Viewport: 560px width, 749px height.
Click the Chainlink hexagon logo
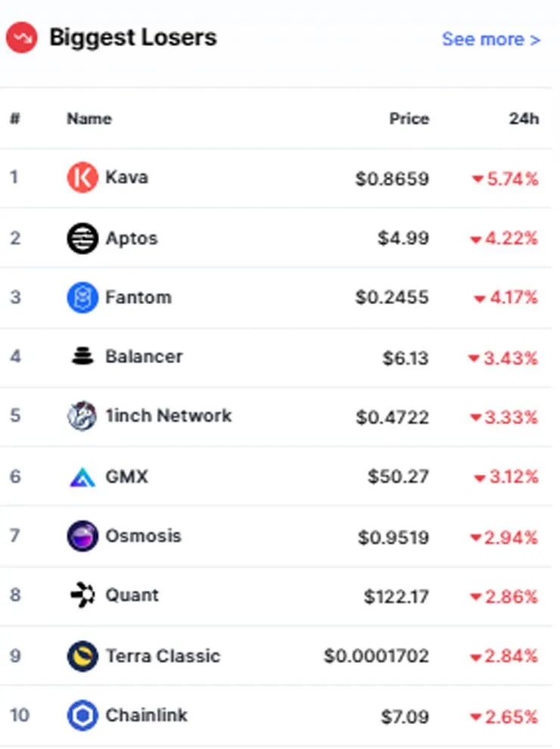(x=82, y=715)
